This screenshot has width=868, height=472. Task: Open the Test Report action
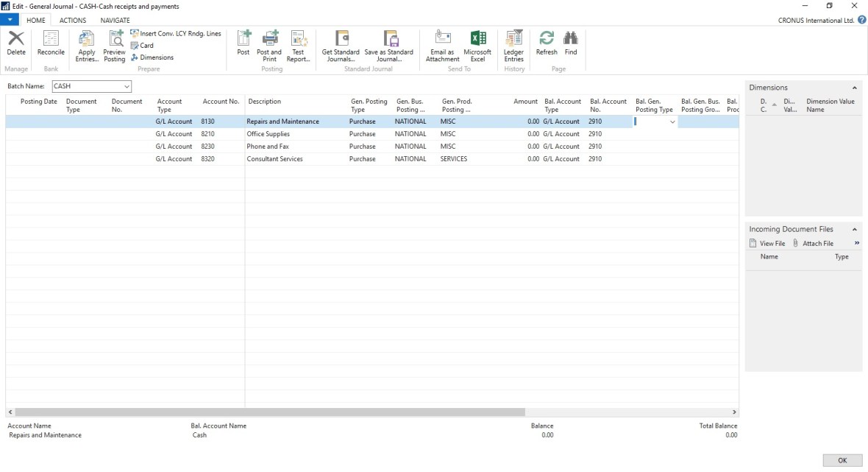tap(298, 44)
